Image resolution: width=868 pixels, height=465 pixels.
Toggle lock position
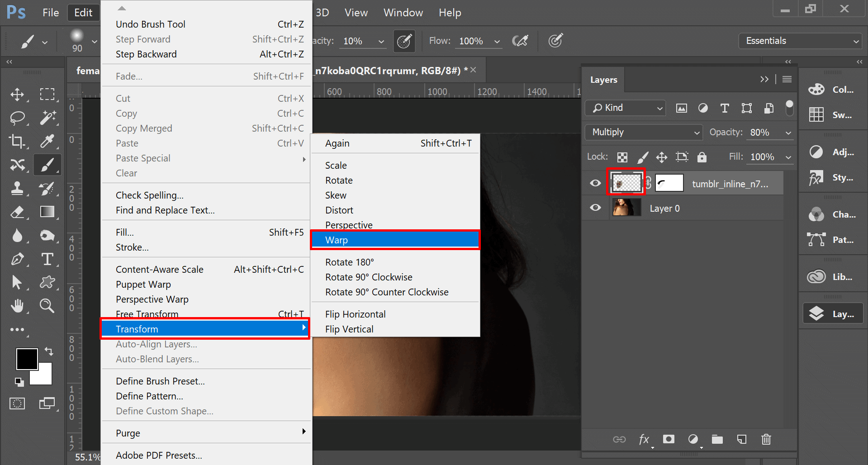pos(662,157)
